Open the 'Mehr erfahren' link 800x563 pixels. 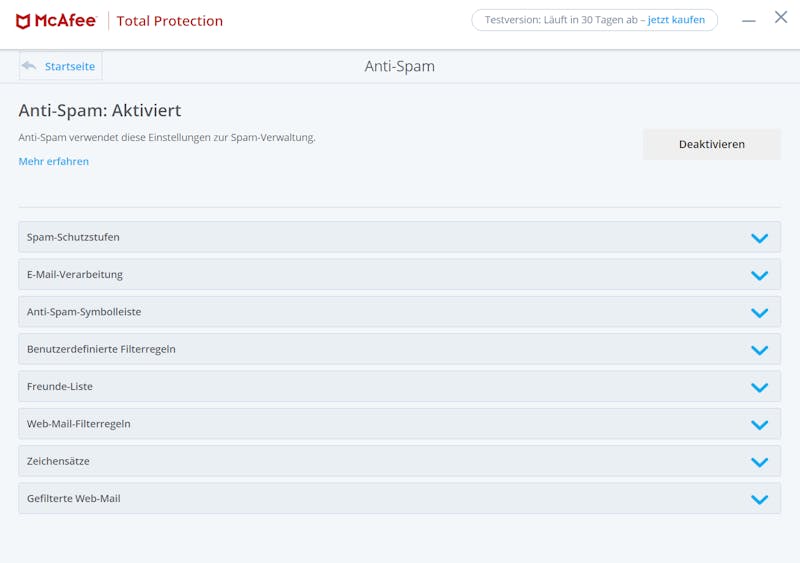click(x=54, y=161)
